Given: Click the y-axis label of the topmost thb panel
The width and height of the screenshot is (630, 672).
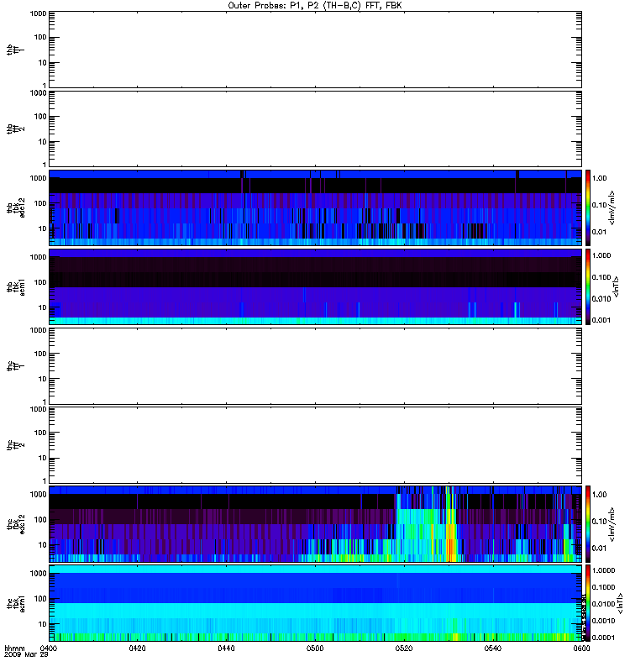Looking at the screenshot, I should 16,50.
